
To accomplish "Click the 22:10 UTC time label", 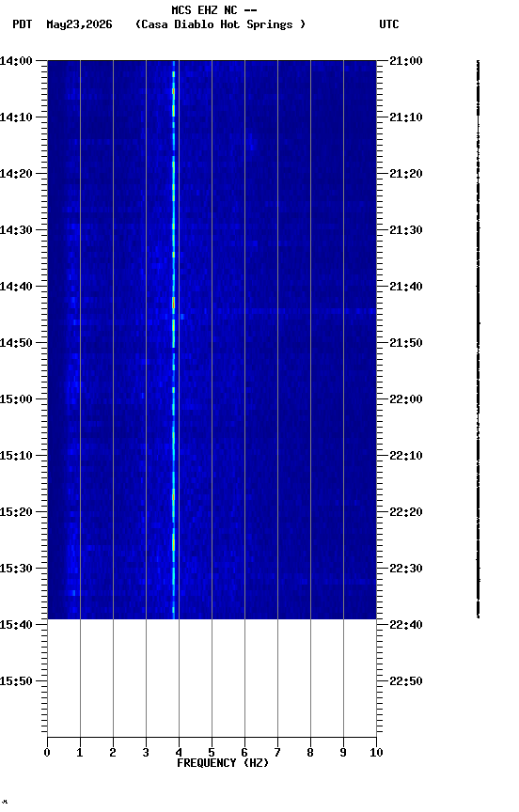I will 406,456.
